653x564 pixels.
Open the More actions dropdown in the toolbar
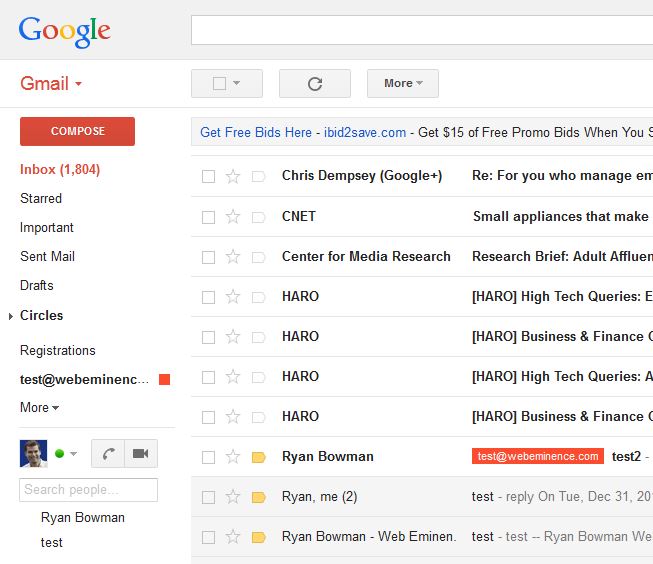[403, 83]
